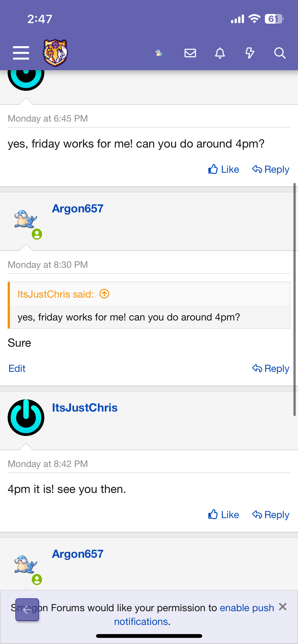Open Argon657 username on 8:30 PM post
The image size is (298, 644).
tap(77, 209)
